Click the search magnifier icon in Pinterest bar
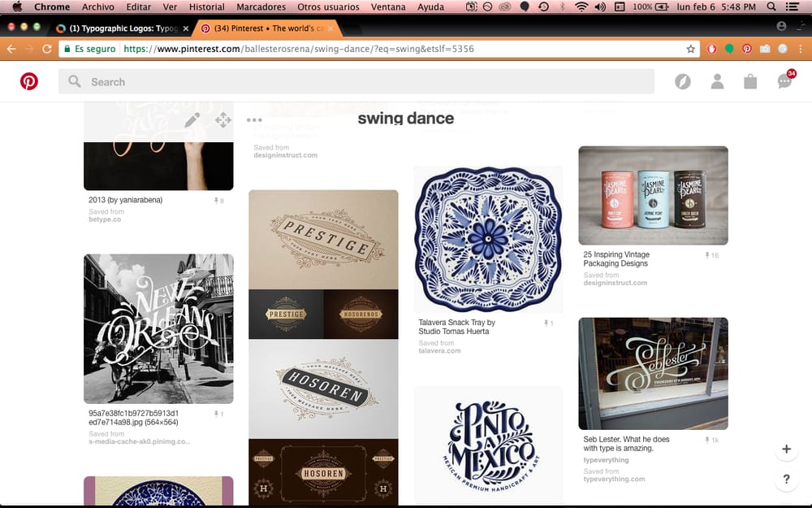Image resolution: width=812 pixels, height=508 pixels. (75, 81)
